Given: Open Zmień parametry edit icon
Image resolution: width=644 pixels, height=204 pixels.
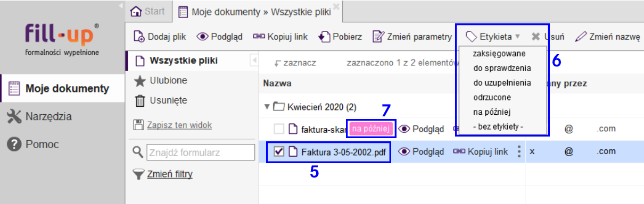Looking at the screenshot, I should (x=378, y=37).
